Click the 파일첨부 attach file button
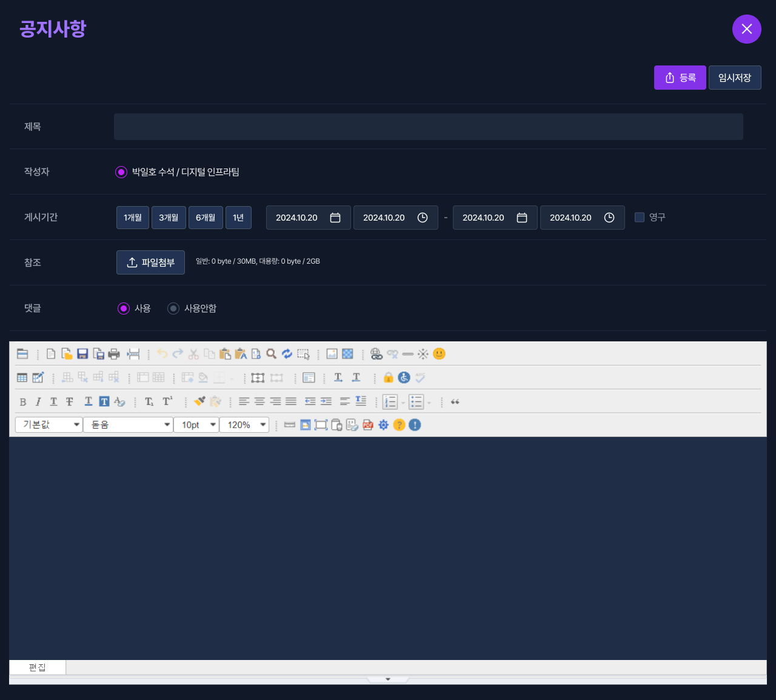776x700 pixels. [150, 262]
